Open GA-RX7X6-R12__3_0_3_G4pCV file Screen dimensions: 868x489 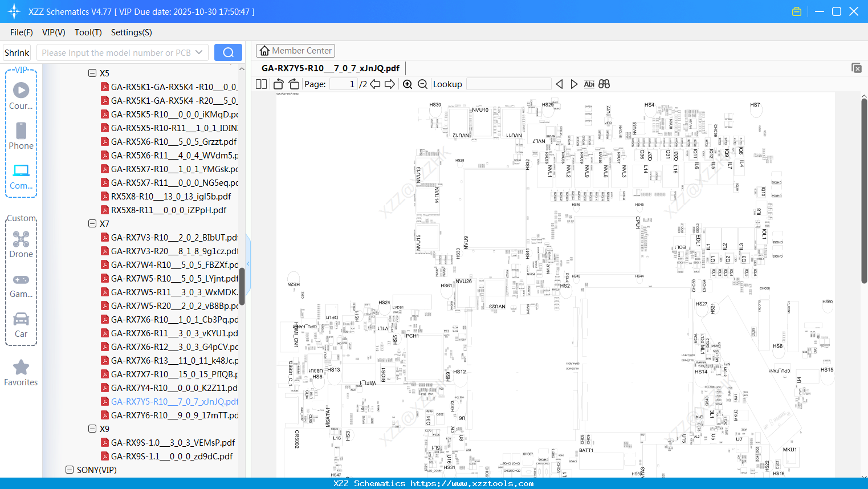(x=169, y=347)
